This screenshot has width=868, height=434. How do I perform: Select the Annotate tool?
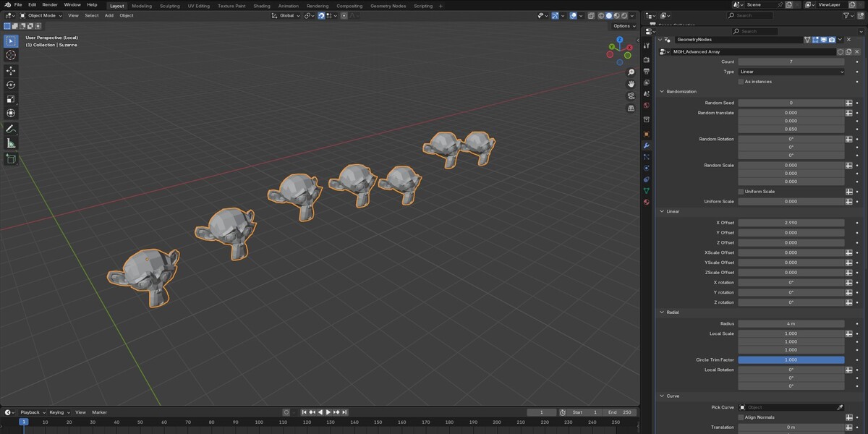(x=11, y=129)
